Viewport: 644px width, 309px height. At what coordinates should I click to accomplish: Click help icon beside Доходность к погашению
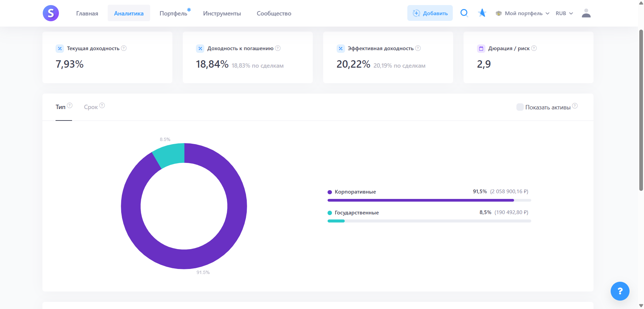pos(278,48)
